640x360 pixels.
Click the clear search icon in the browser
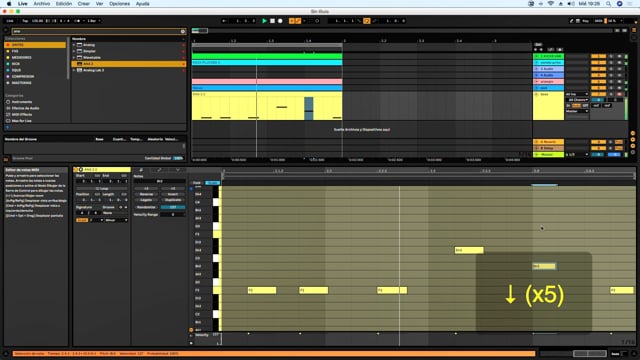[x=183, y=31]
